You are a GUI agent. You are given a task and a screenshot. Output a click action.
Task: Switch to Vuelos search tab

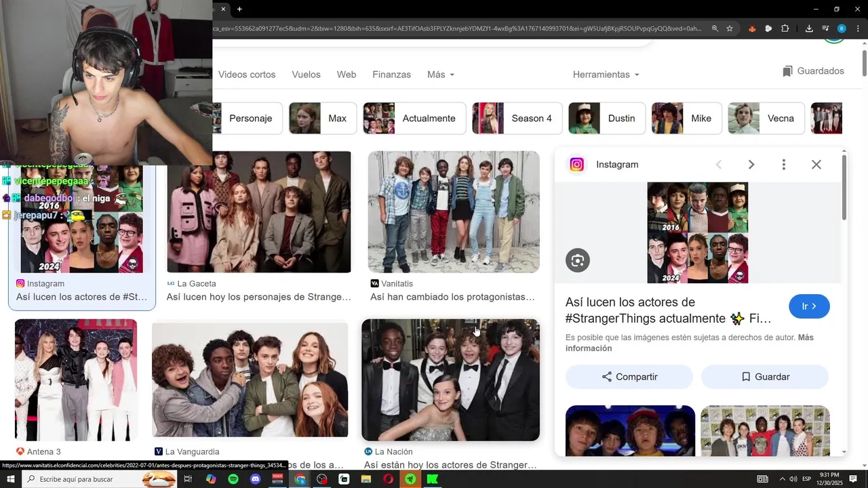[x=306, y=75]
